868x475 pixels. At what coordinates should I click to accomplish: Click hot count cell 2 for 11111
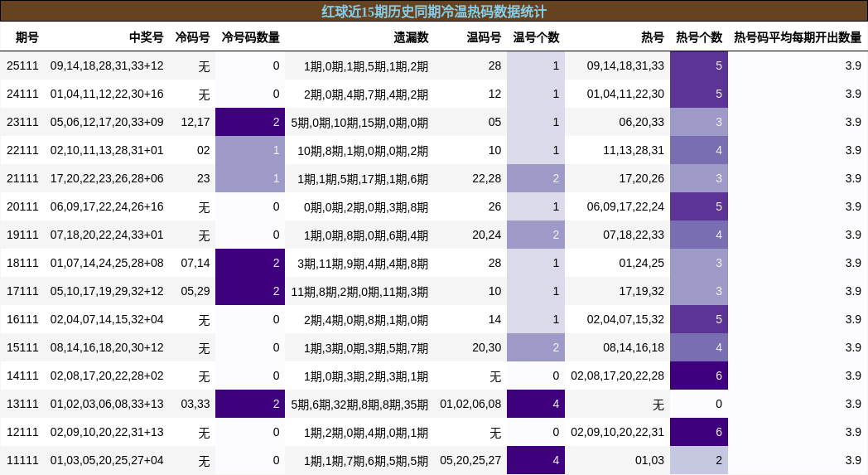point(699,461)
